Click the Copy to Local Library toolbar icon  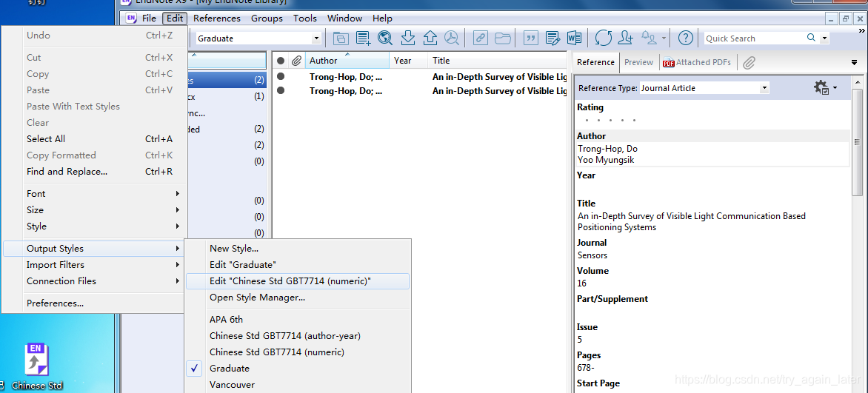click(341, 38)
